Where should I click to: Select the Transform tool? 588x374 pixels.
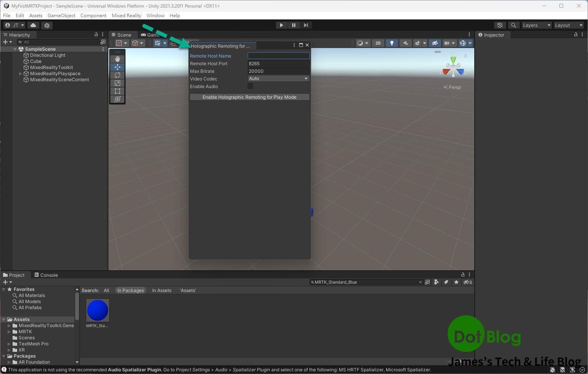118,99
